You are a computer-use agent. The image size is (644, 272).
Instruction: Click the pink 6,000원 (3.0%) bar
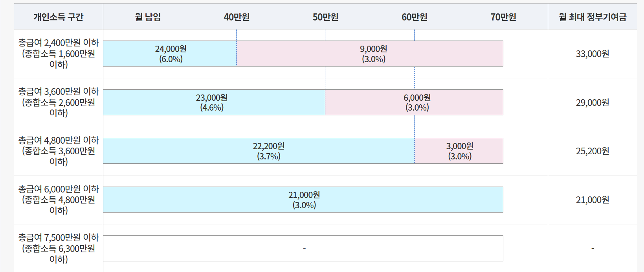414,102
